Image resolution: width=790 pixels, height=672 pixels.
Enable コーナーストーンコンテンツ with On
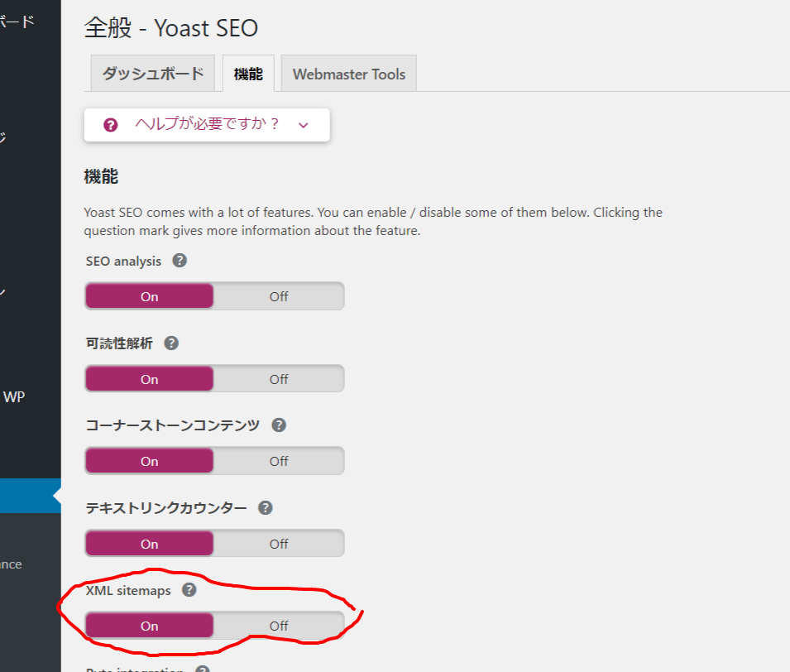point(149,461)
